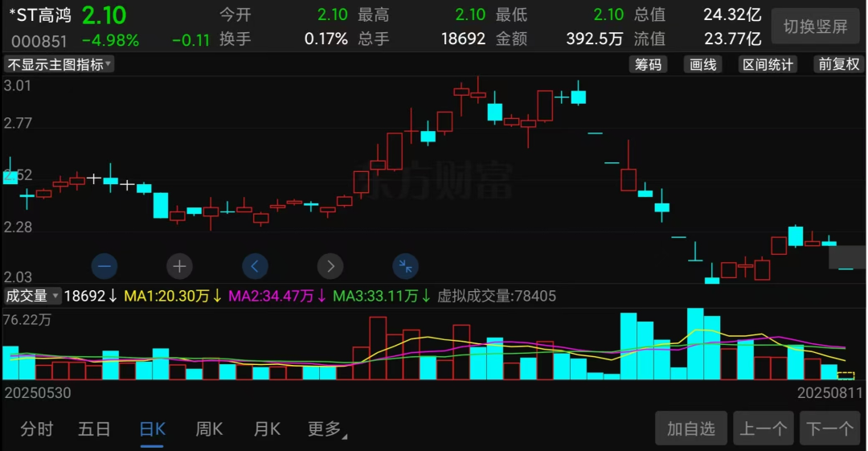Click the 总手 value 18692
Viewport: 868px width, 451px height.
click(x=464, y=39)
